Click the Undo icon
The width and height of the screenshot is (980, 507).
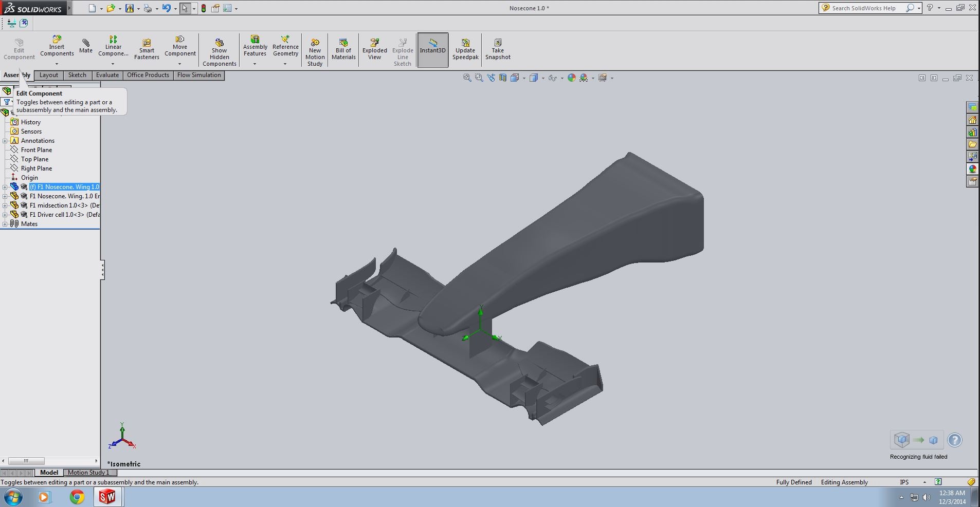coord(166,8)
